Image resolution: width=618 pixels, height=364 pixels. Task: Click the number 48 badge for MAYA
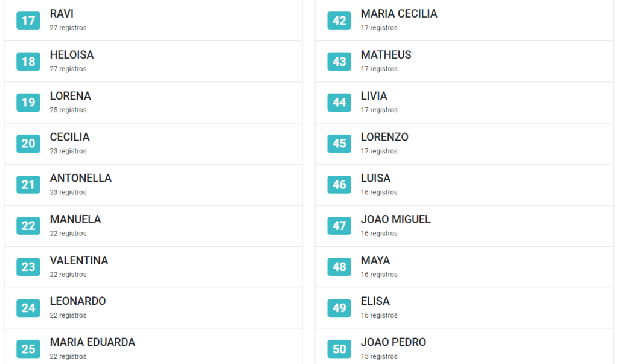coord(339,267)
